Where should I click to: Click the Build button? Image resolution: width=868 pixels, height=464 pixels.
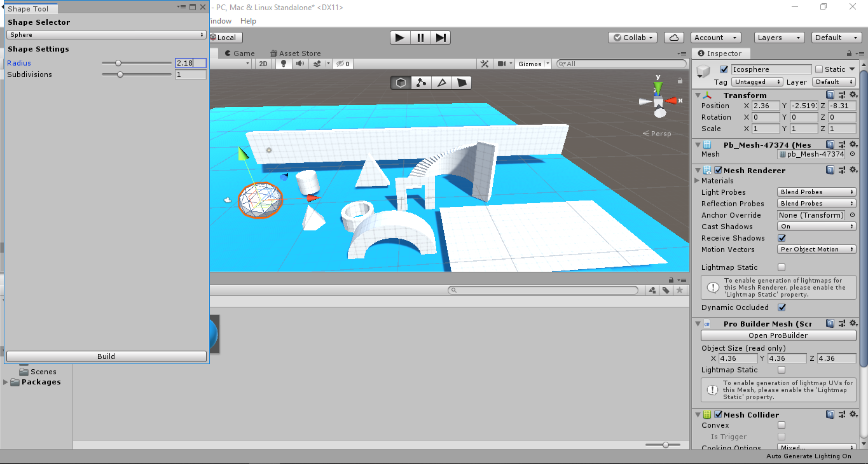click(x=106, y=356)
